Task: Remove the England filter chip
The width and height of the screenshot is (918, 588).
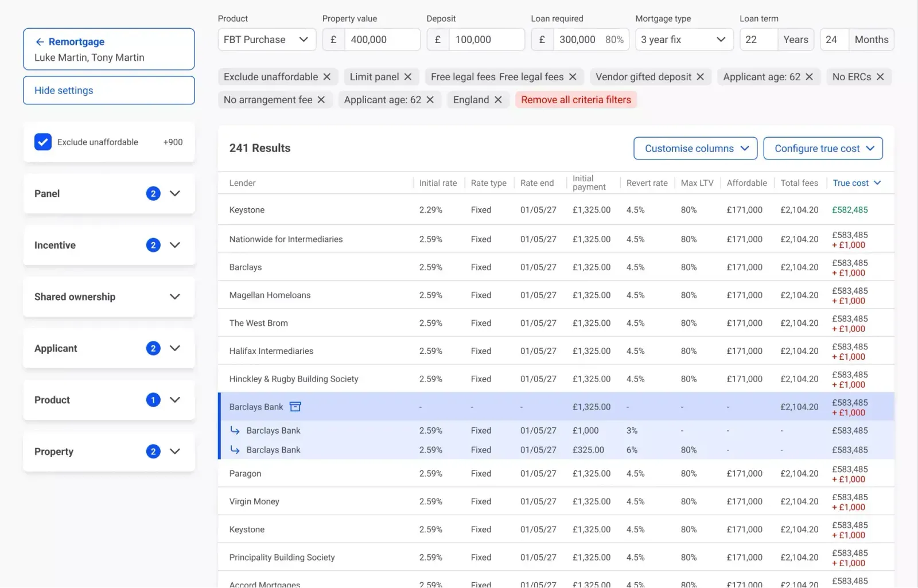Action: [498, 100]
